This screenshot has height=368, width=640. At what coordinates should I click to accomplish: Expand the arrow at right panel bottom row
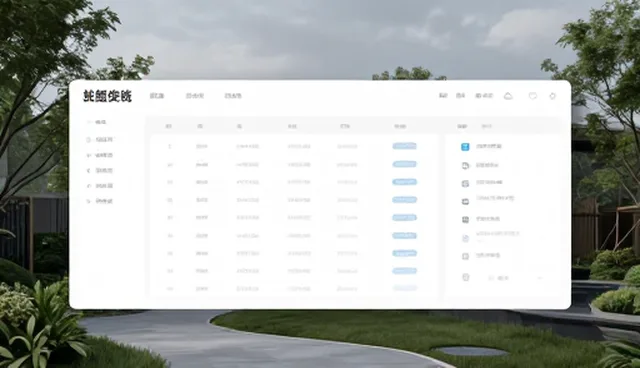click(x=540, y=278)
